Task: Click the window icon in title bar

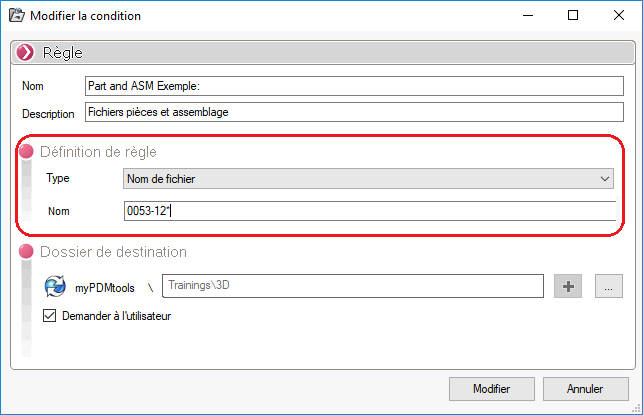Action: (16, 16)
